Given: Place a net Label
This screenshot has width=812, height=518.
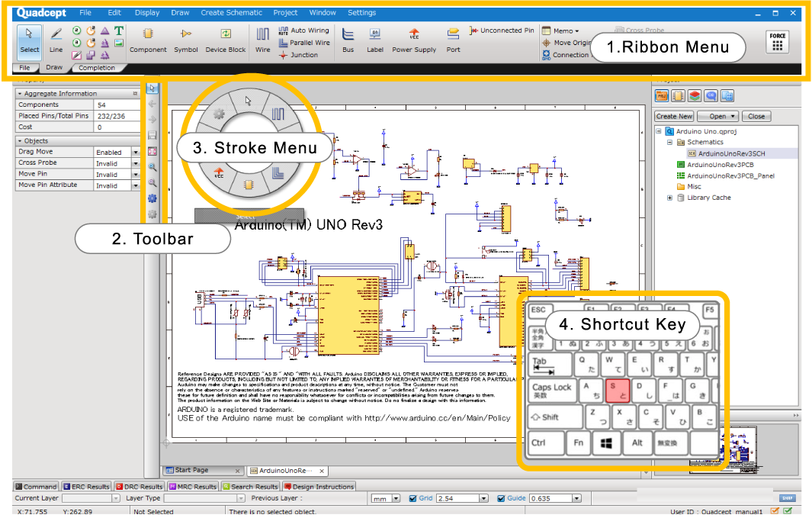Looking at the screenshot, I should pos(375,40).
